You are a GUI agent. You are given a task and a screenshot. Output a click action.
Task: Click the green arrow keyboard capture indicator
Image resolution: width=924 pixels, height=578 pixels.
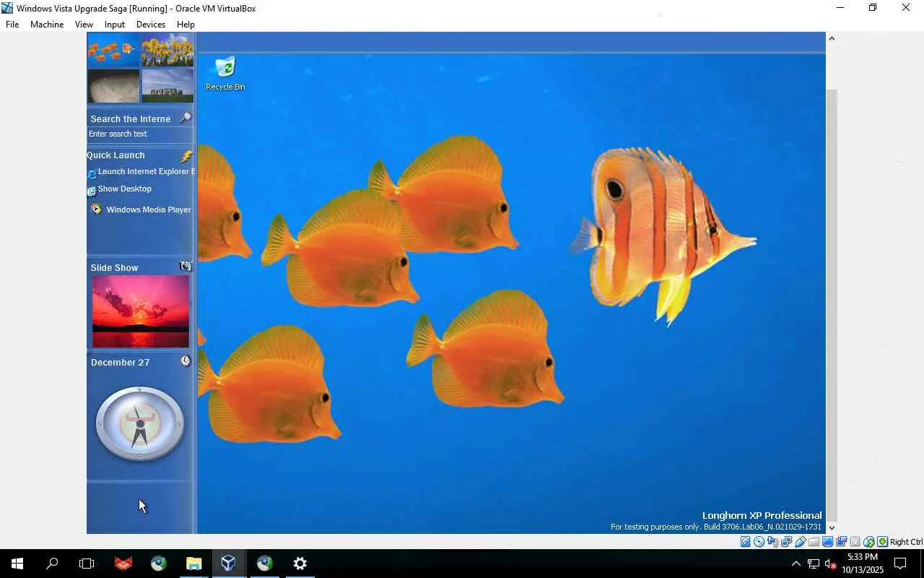[x=882, y=542]
